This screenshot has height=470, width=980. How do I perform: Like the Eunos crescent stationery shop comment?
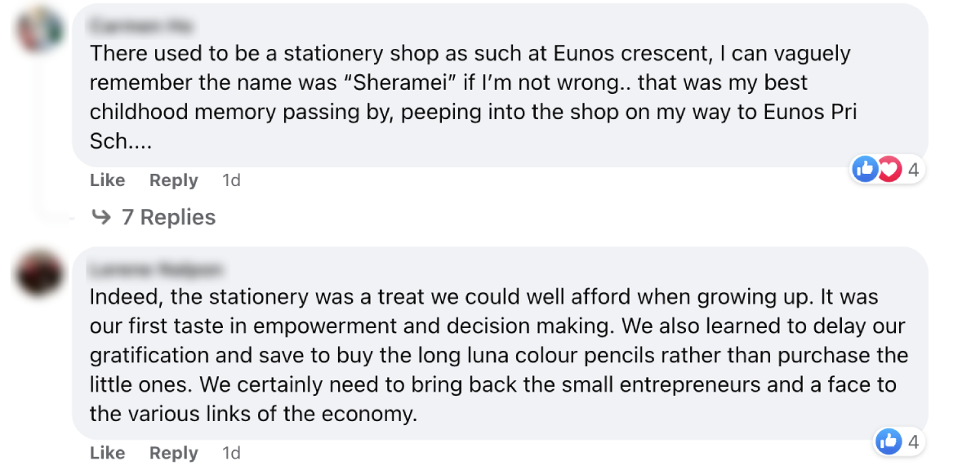(x=107, y=180)
